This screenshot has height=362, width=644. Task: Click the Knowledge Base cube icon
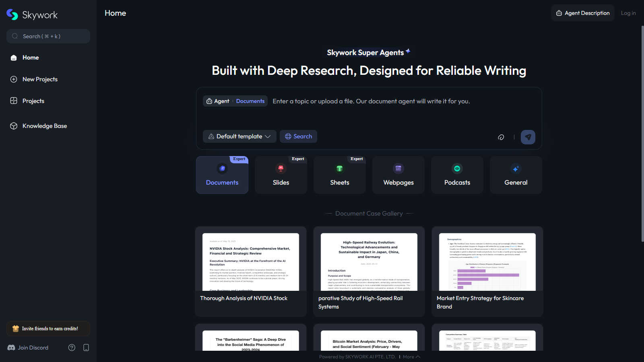point(14,126)
